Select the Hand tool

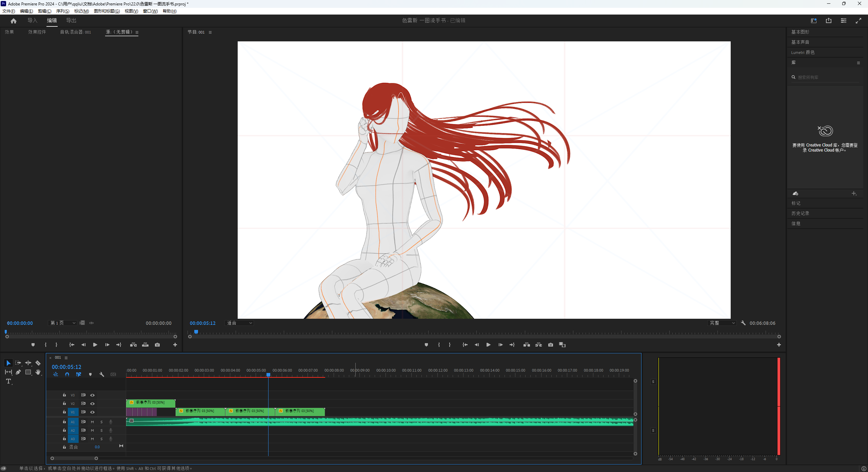(x=38, y=372)
